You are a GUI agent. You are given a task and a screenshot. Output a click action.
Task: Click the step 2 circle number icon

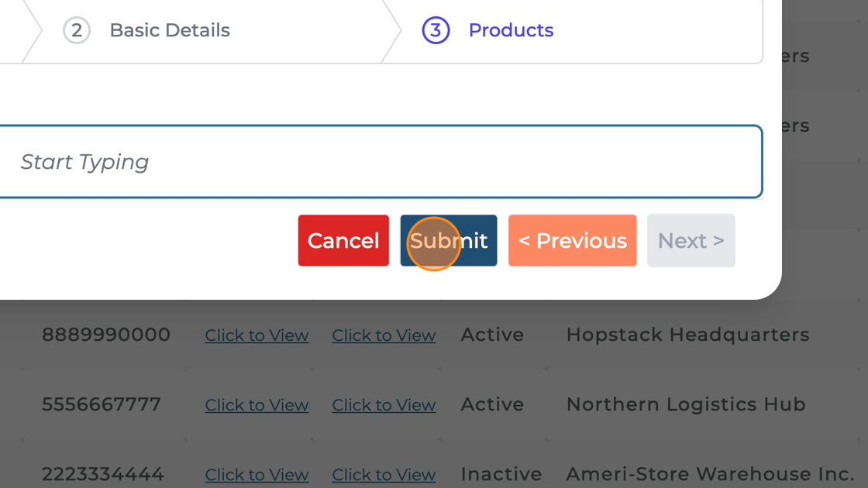coord(77,30)
